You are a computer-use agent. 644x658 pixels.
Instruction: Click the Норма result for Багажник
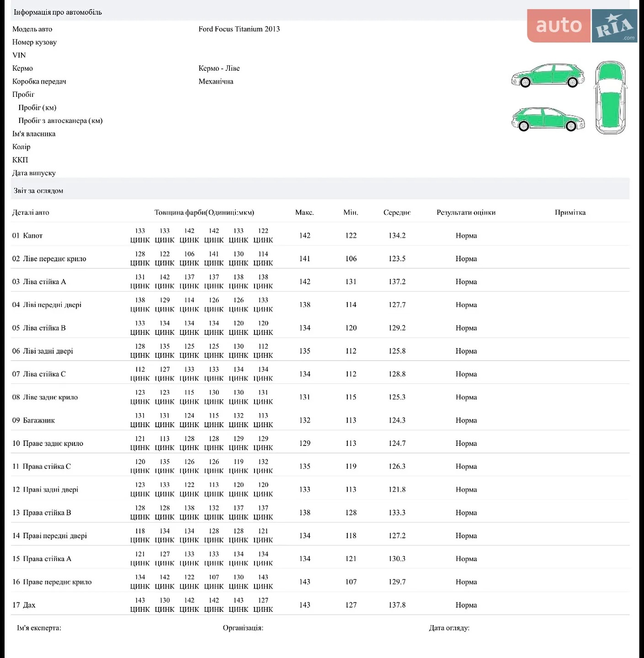[x=466, y=420]
